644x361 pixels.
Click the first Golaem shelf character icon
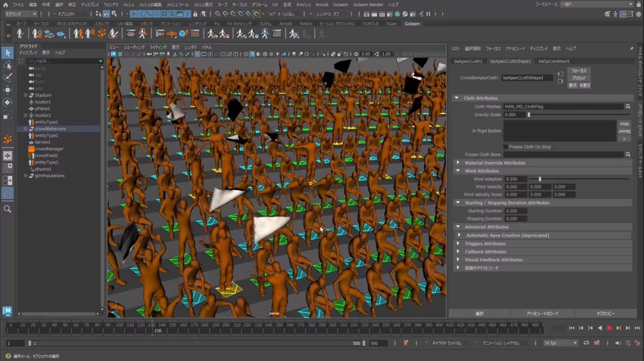(20, 33)
